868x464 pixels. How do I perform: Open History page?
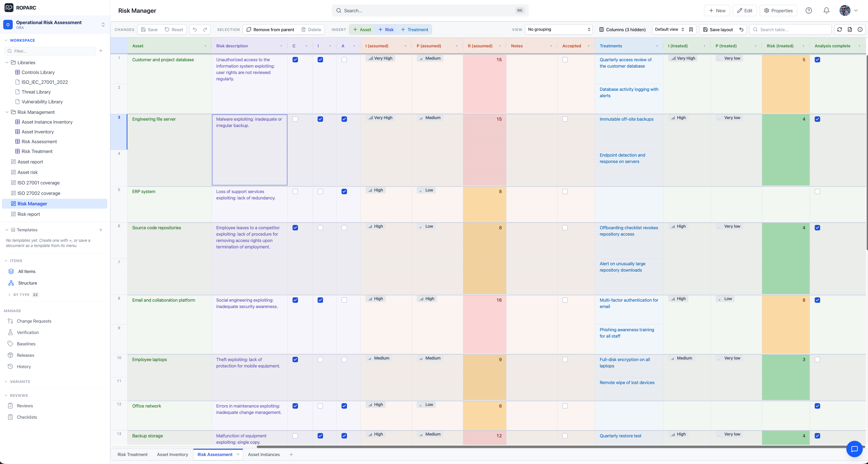(24, 367)
